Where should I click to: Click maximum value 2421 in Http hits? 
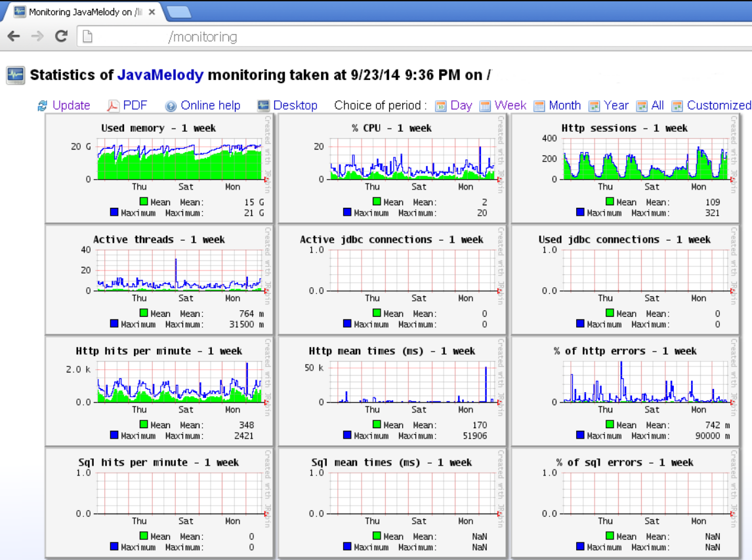tap(243, 436)
